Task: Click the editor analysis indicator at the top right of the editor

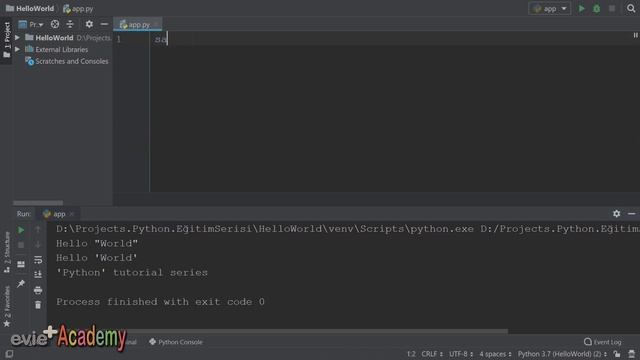Action: point(636,35)
